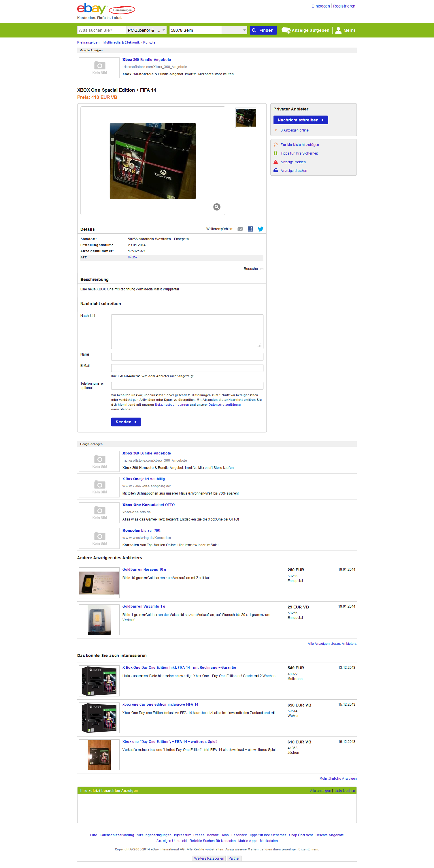Viewport: 434px width, 868px height.
Task: Open Kleinanzeigen breadcrumb link
Action: 88,42
